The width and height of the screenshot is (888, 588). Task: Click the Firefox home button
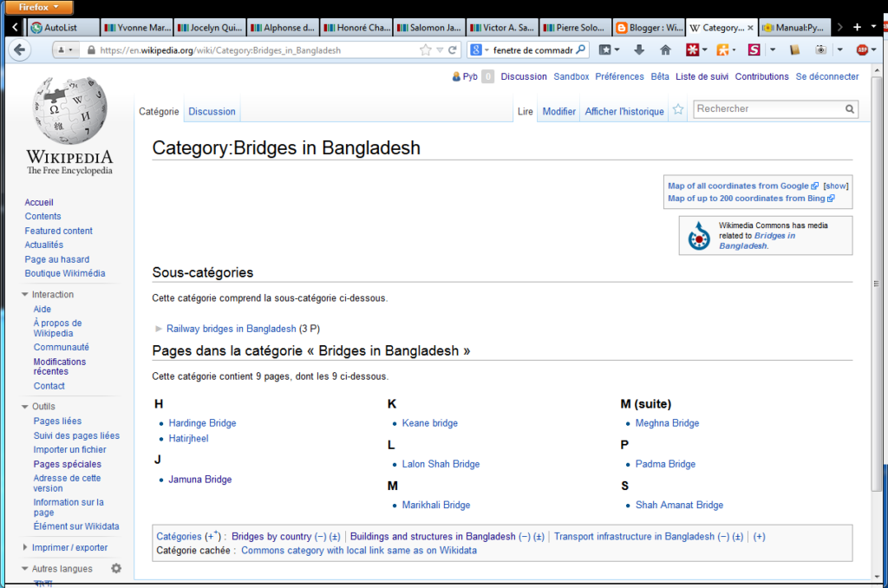tap(665, 50)
